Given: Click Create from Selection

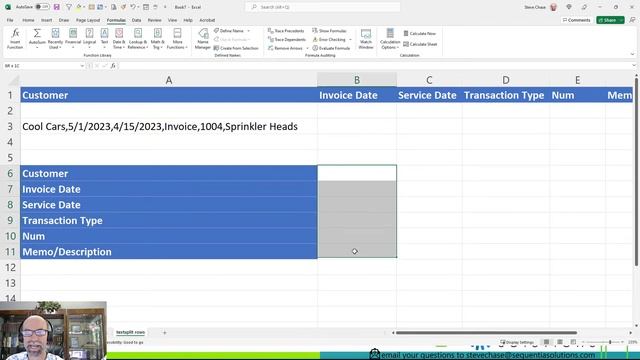Looking at the screenshot, I should tap(236, 48).
